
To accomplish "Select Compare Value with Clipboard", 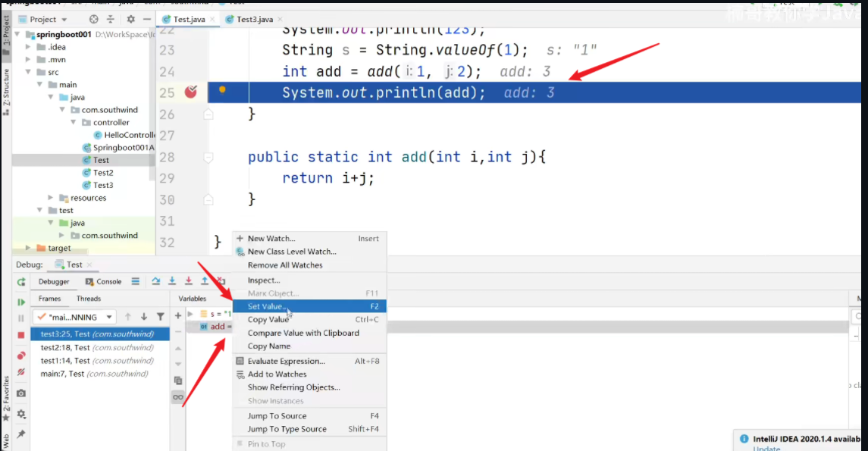I will pos(309,333).
